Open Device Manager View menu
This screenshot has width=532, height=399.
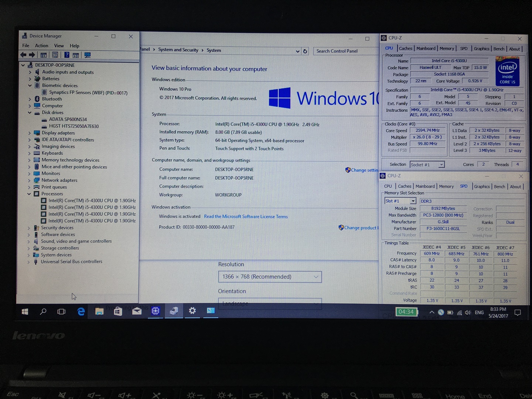(59, 46)
